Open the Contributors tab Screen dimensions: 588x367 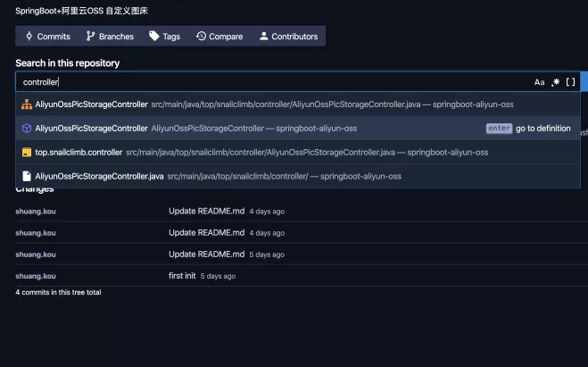point(288,37)
